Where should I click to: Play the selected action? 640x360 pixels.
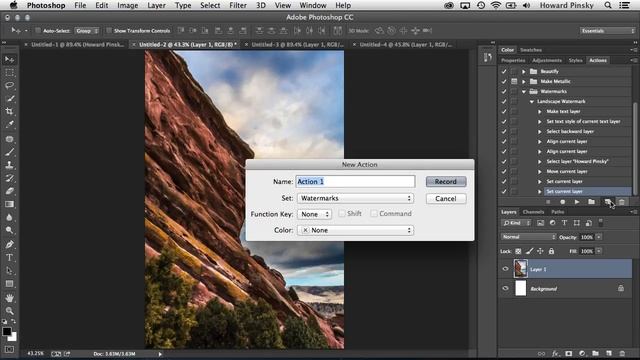point(577,202)
